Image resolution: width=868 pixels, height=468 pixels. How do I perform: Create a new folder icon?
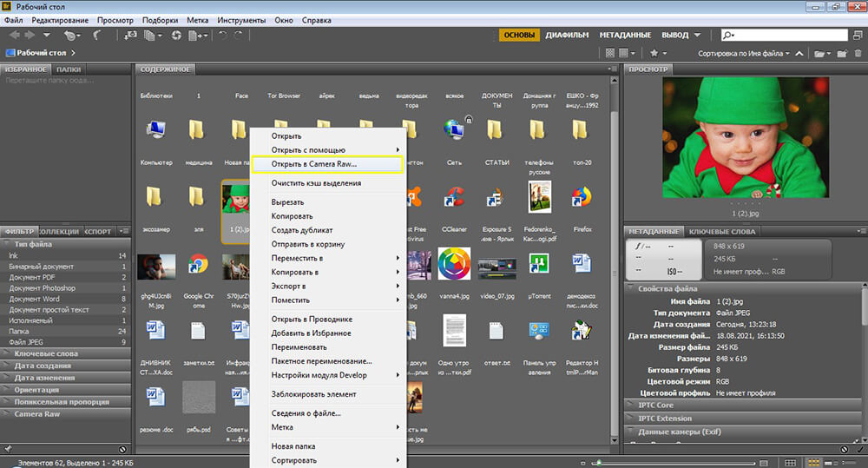click(x=842, y=54)
